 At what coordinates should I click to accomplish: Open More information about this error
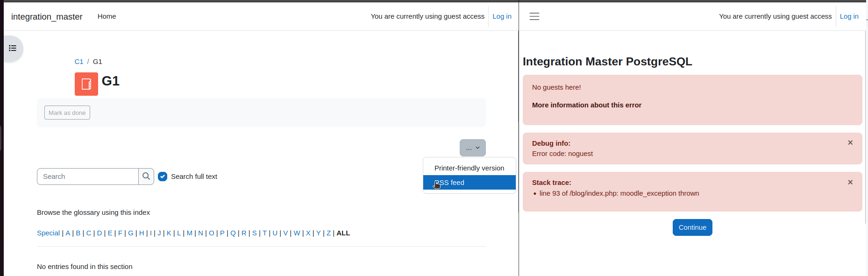click(586, 105)
